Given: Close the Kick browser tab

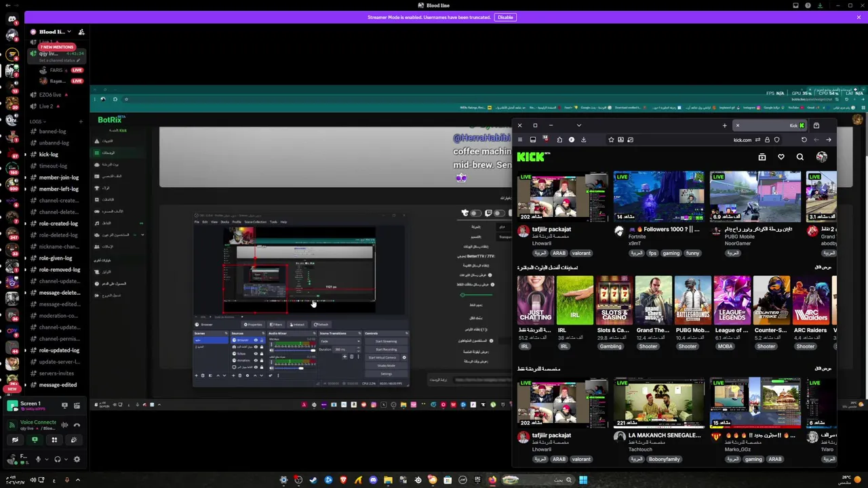Looking at the screenshot, I should click(738, 125).
